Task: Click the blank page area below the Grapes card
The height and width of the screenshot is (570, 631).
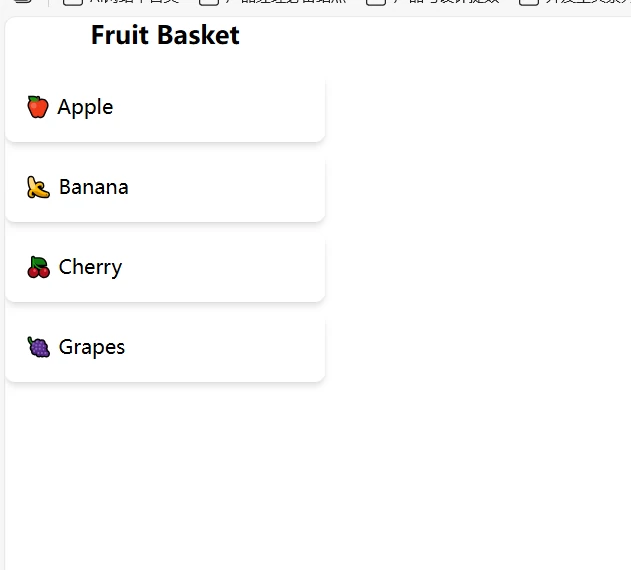Action: click(165, 470)
